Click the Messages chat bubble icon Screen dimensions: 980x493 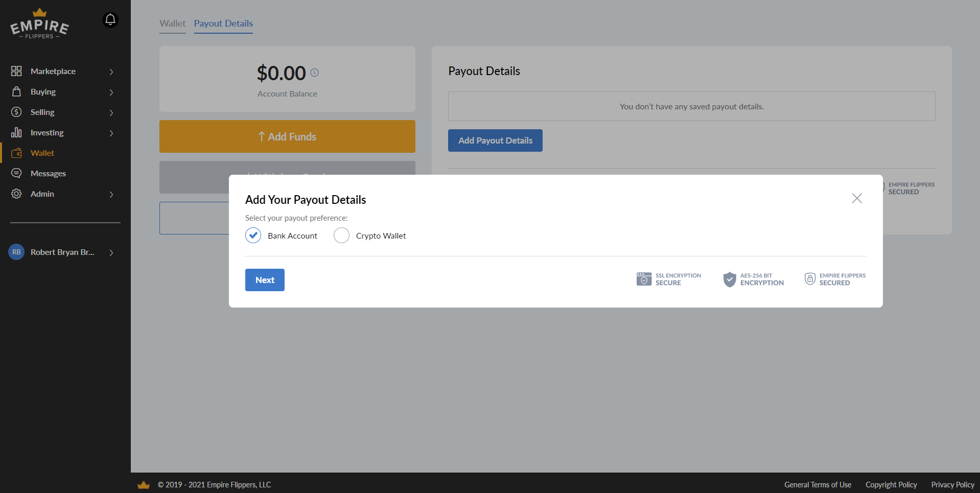point(16,173)
